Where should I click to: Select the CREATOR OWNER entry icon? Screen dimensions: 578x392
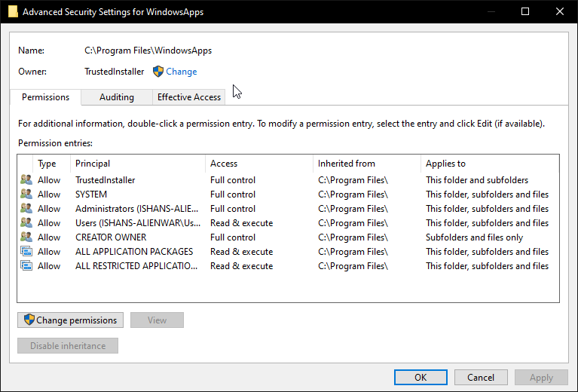tap(26, 237)
